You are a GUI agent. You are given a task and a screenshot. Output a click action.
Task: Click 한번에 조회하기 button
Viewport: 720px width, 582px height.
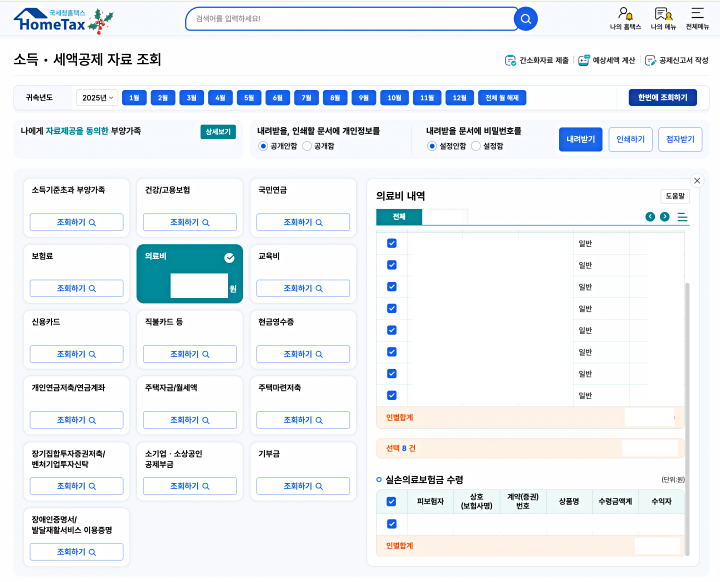click(x=663, y=97)
